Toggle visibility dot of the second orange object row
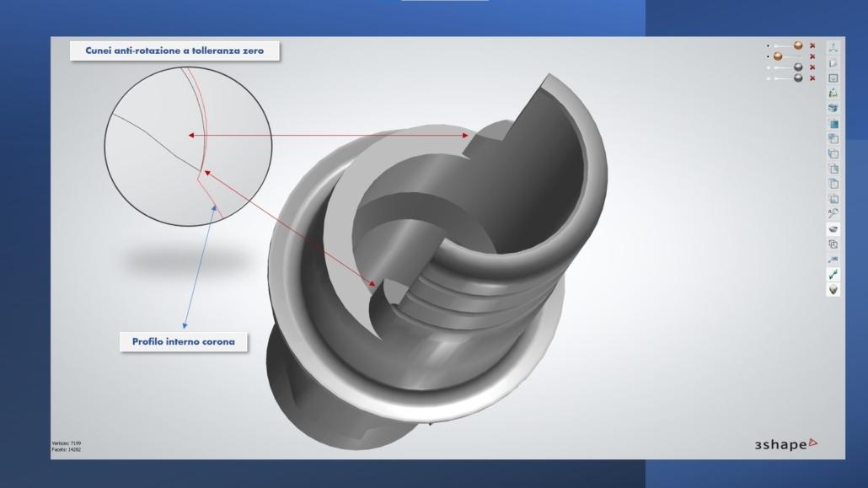 (768, 56)
